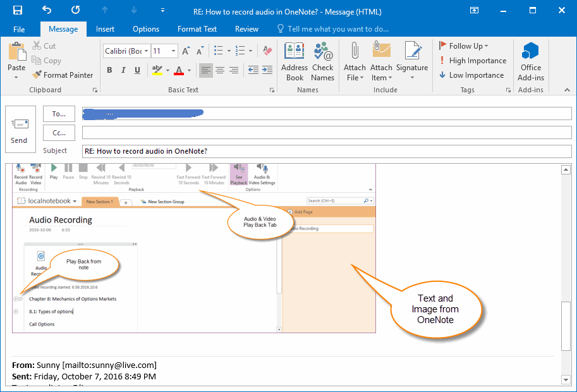Click into the Subject field

coord(327,151)
